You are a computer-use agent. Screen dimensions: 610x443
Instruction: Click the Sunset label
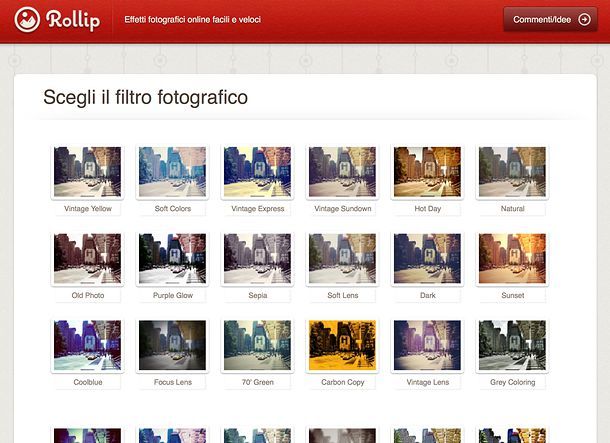(512, 296)
